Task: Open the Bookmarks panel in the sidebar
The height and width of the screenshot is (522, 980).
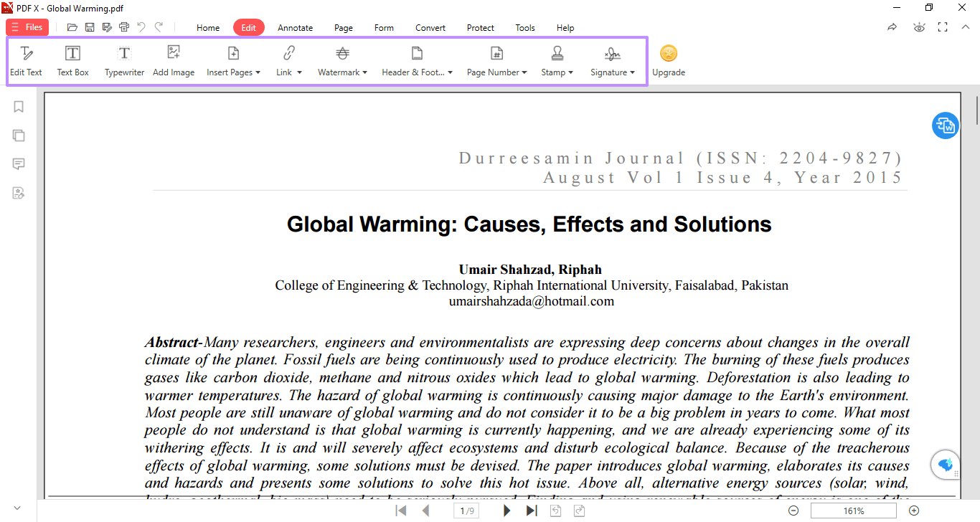Action: 18,106
